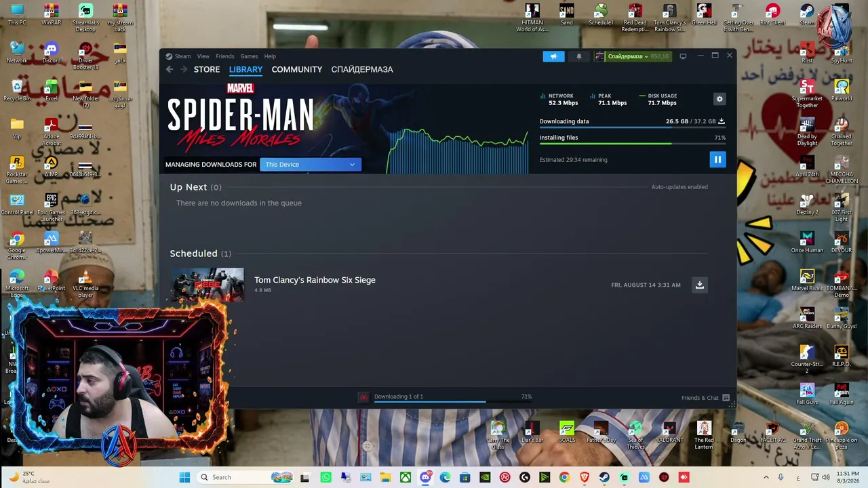Click the Spider-Man Miles Morales banner logo
Image resolution: width=868 pixels, height=488 pixels.
[241, 116]
